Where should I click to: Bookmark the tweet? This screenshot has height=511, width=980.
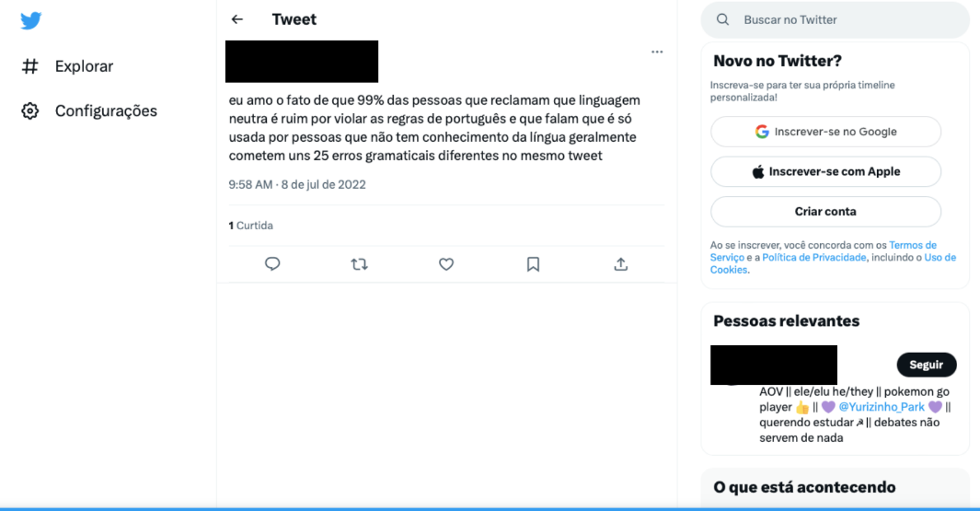click(x=533, y=264)
